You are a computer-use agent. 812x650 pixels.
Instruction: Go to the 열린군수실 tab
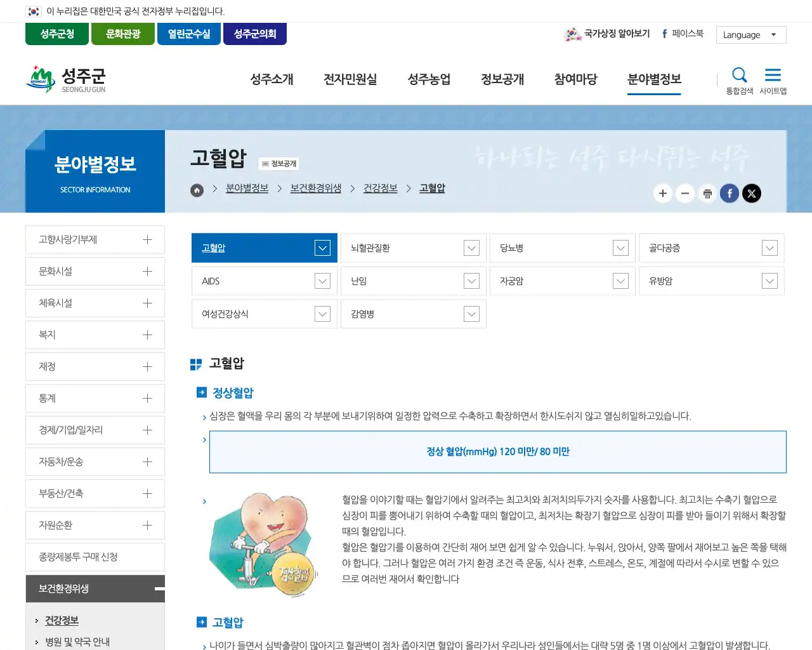pyautogui.click(x=189, y=34)
